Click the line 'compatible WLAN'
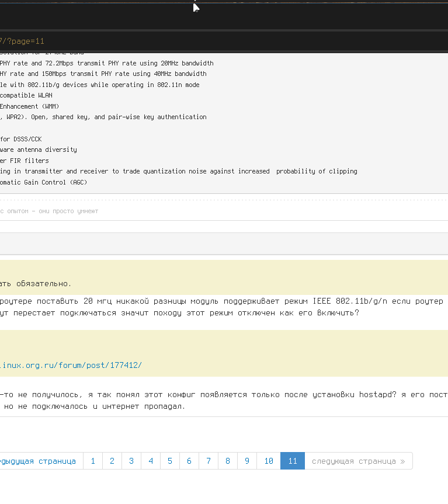 click(26, 95)
